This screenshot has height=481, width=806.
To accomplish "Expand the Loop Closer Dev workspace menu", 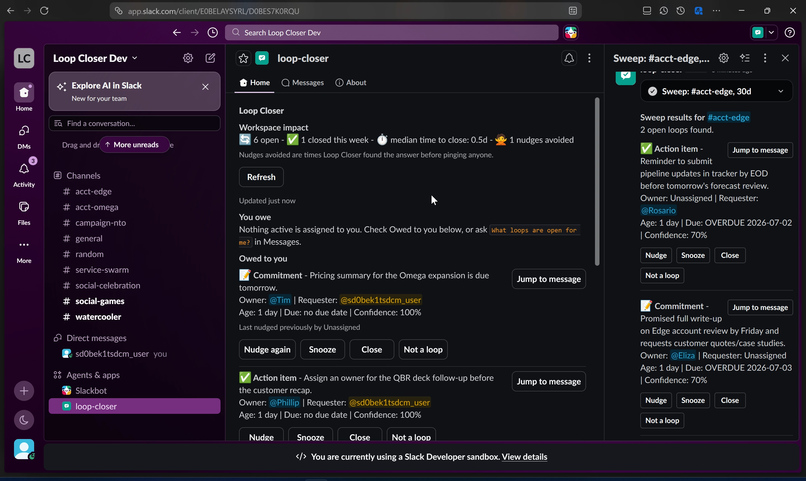I will click(96, 58).
